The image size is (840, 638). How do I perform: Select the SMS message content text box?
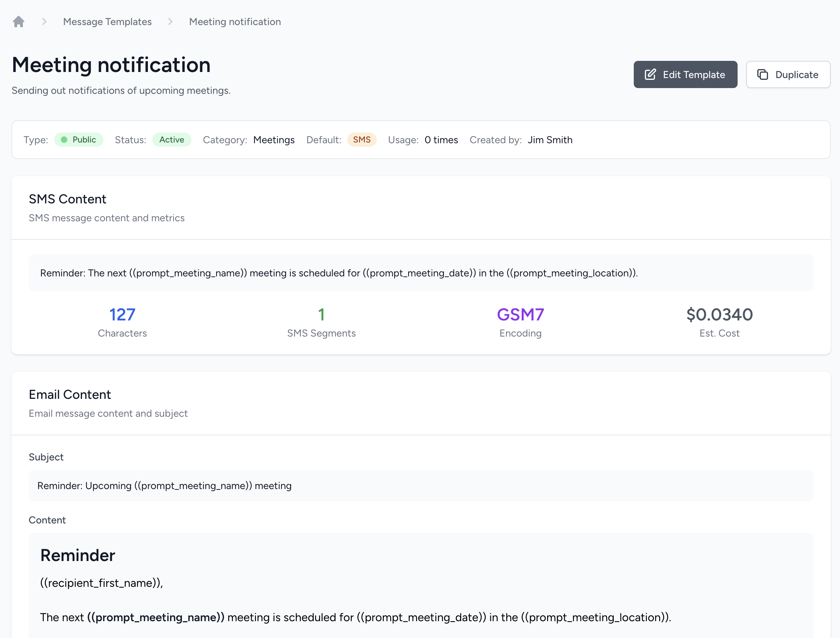[x=420, y=273]
